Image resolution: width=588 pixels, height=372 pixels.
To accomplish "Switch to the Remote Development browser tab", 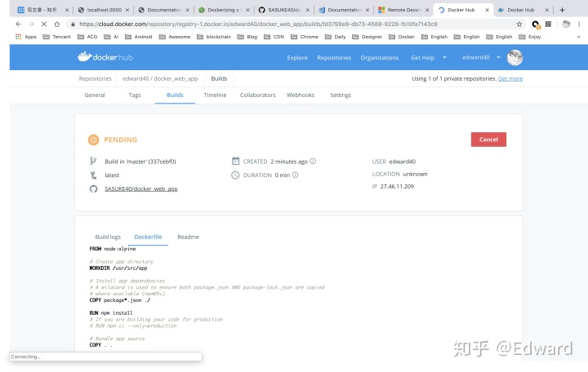I will point(404,10).
